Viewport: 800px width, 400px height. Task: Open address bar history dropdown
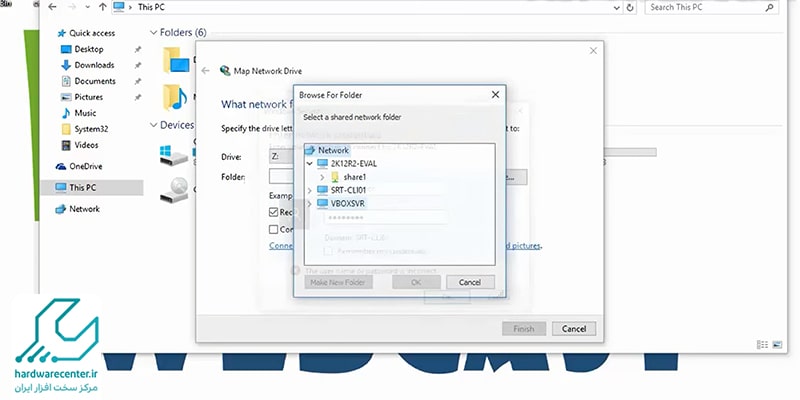coord(617,8)
